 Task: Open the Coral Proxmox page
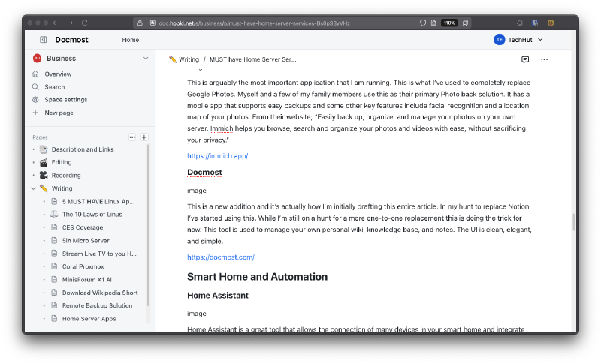[83, 266]
